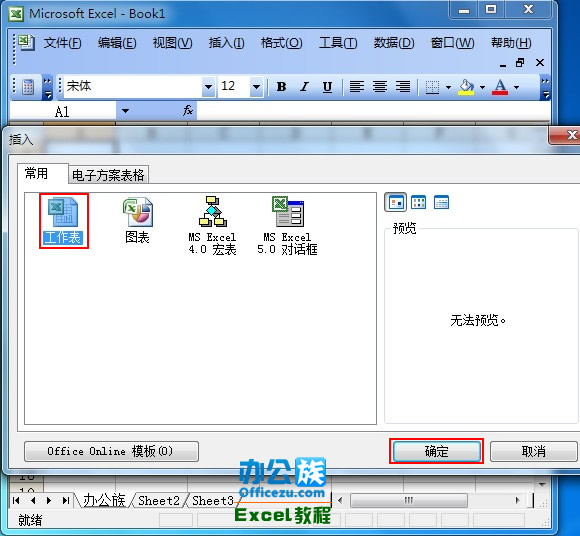Click the calculator toolbar icon

(x=28, y=87)
